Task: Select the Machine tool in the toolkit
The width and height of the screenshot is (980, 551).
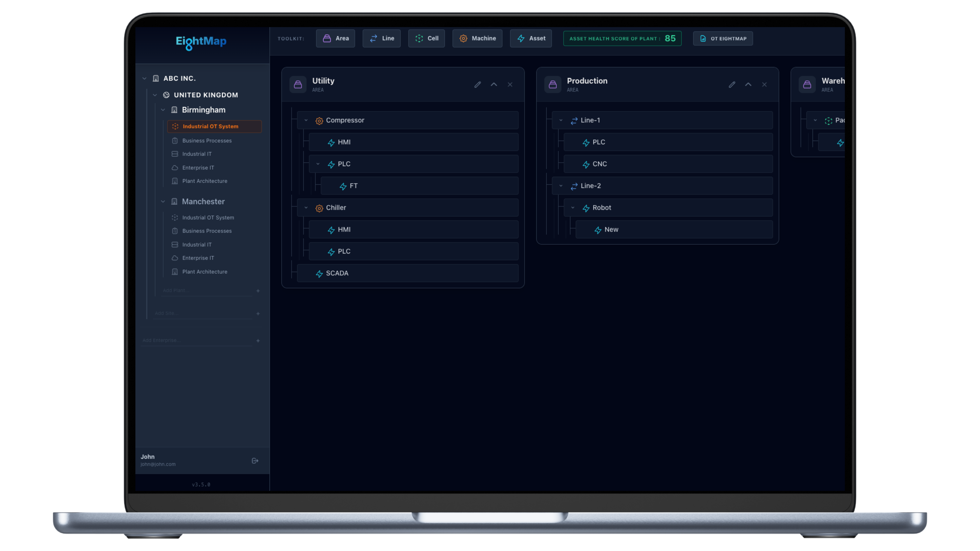Action: tap(477, 38)
